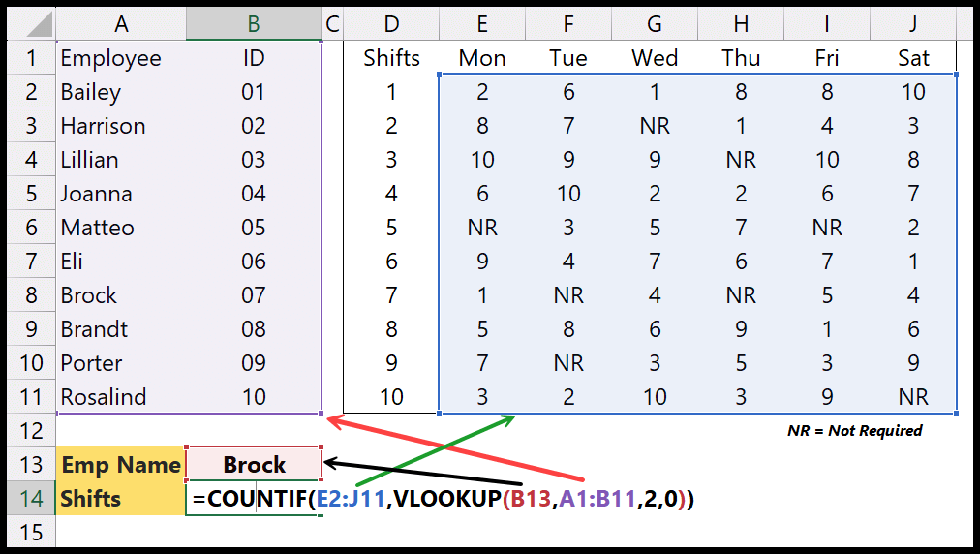
Task: Click the yellow 'Shifts' label cell
Action: tap(121, 499)
